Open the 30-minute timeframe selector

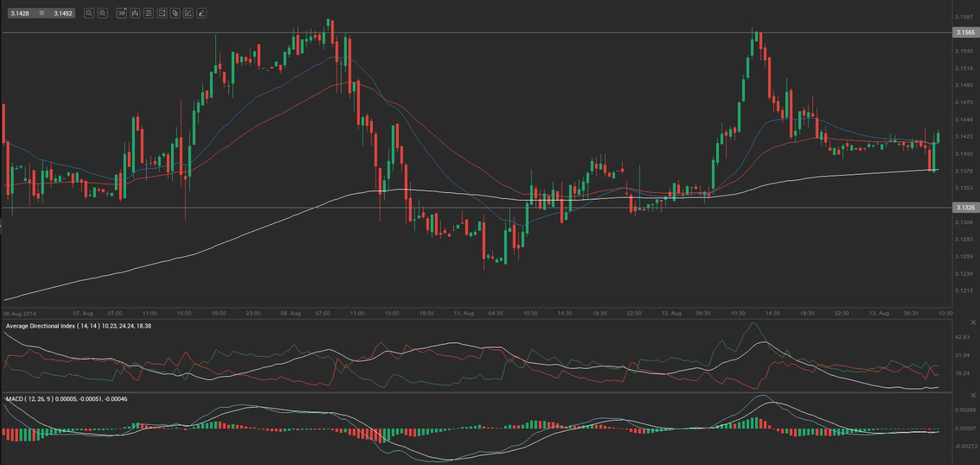tap(121, 13)
